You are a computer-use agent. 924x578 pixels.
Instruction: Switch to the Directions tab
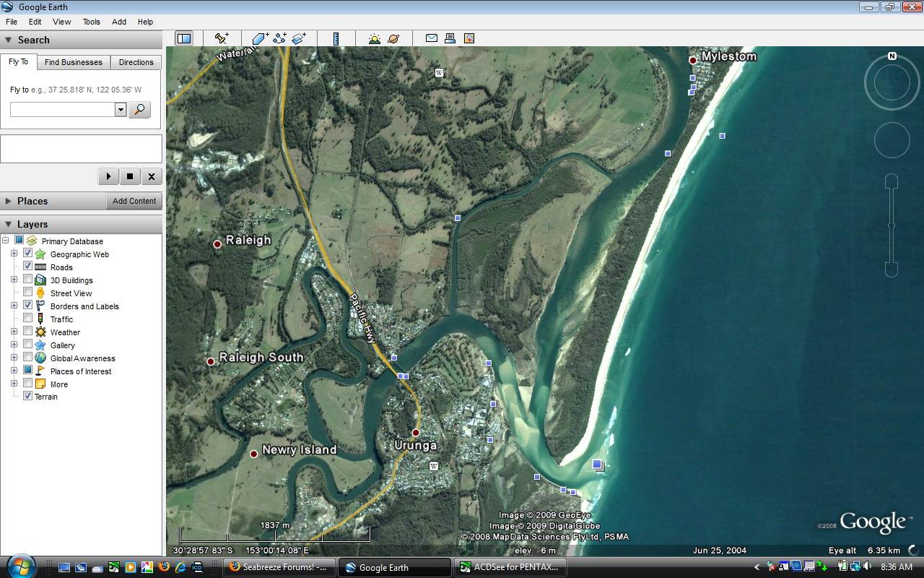click(136, 62)
